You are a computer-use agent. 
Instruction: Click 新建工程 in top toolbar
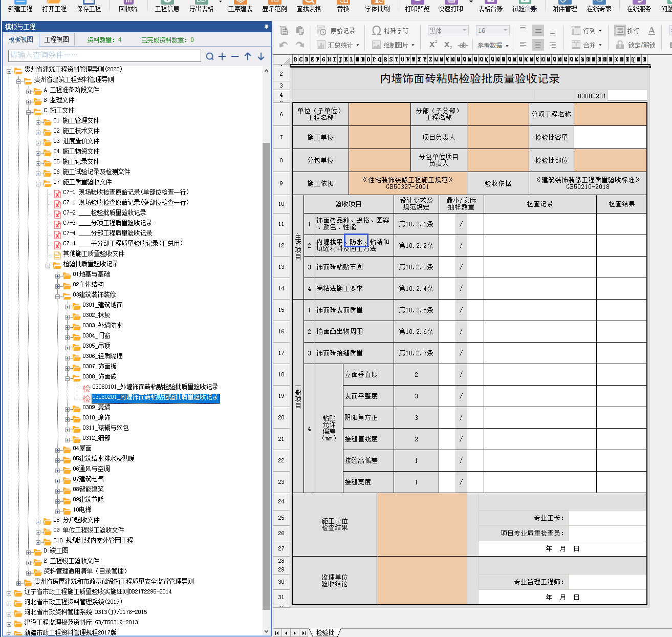tap(20, 6)
